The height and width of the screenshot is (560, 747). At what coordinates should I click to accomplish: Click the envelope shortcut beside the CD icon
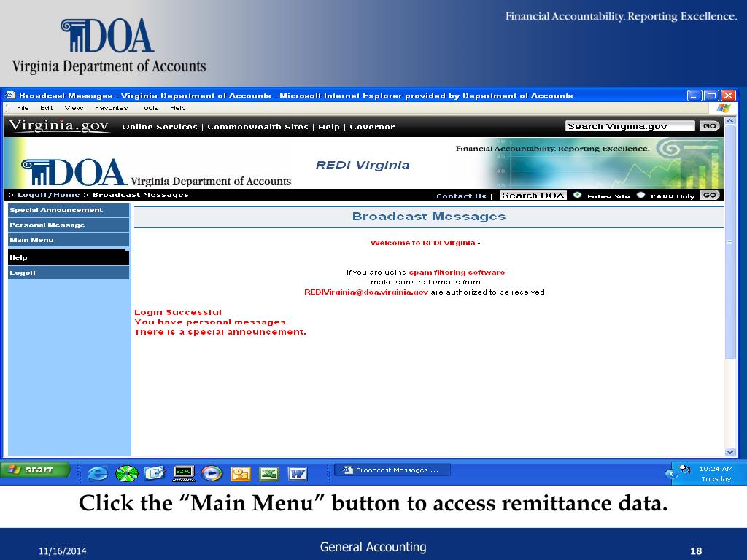pos(155,472)
